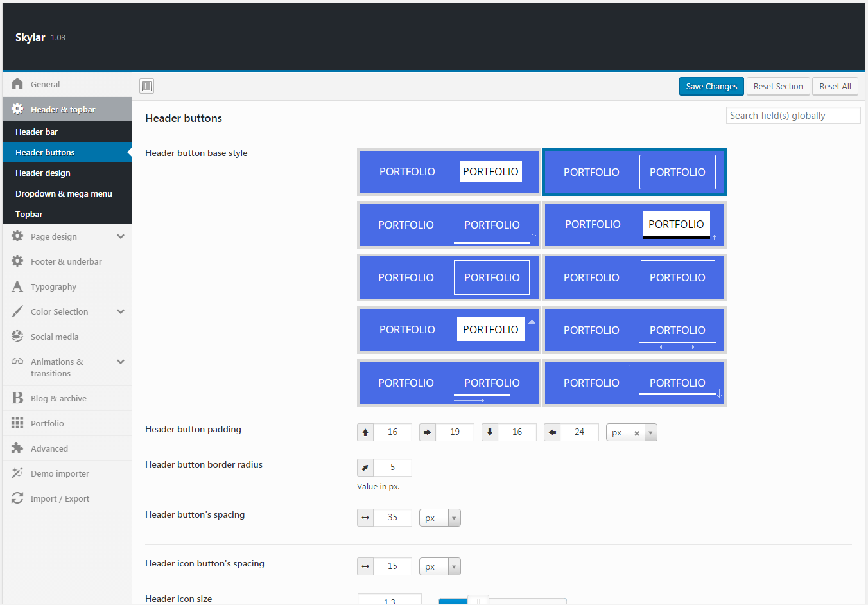Image resolution: width=868 pixels, height=605 pixels.
Task: Click the Social media globe icon
Action: tap(17, 337)
